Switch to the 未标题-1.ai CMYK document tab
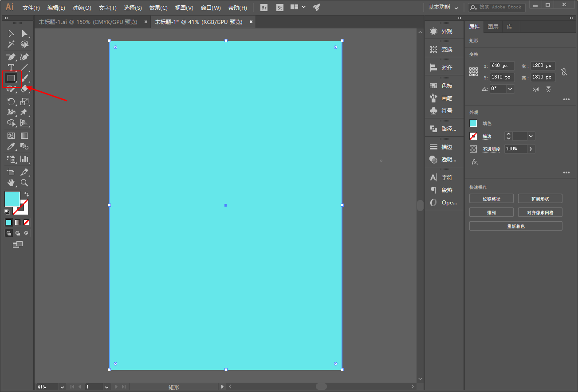The height and width of the screenshot is (392, 578). click(x=88, y=22)
